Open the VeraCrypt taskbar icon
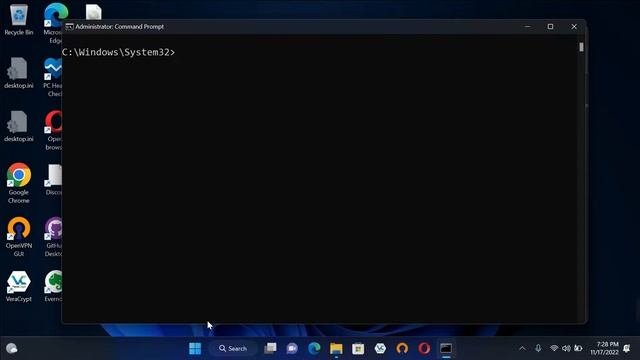The image size is (640, 360). [380, 348]
